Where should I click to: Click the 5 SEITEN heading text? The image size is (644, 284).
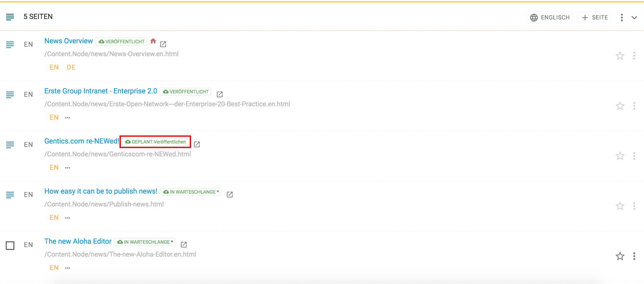click(x=38, y=16)
